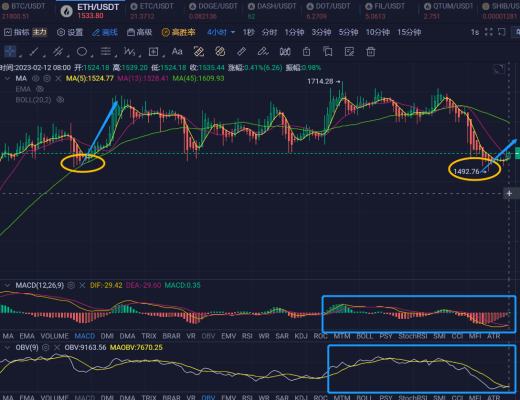The image size is (520, 400).
Task: Toggle VOLUME in MACD panel indicator row
Action: [x=54, y=336]
